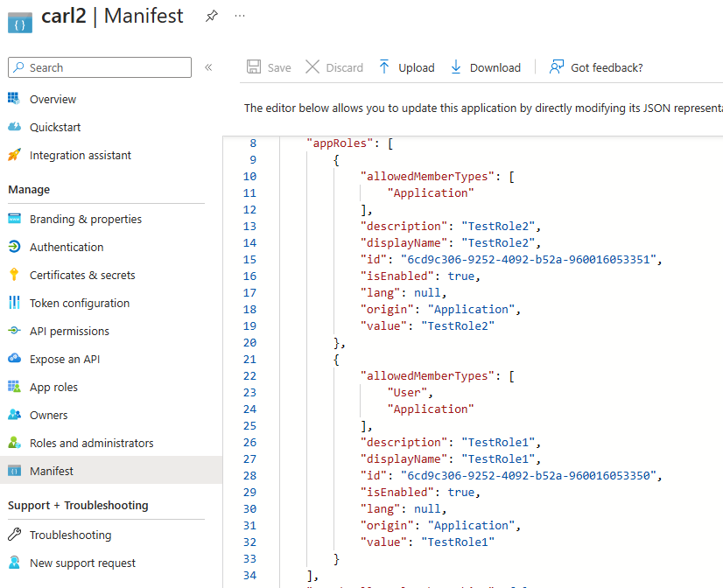Click the Save button
The width and height of the screenshot is (723, 588).
click(x=269, y=67)
